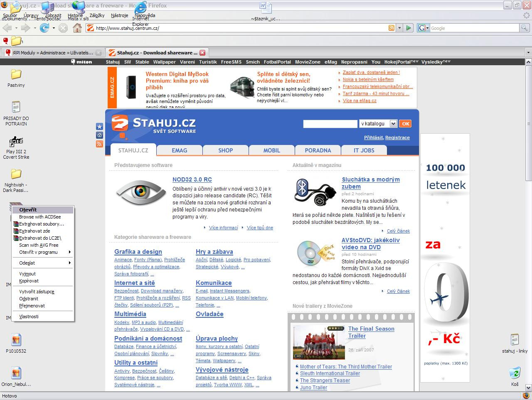Close the Stahuj.cz tab
The image size is (532, 400).
[x=202, y=53]
